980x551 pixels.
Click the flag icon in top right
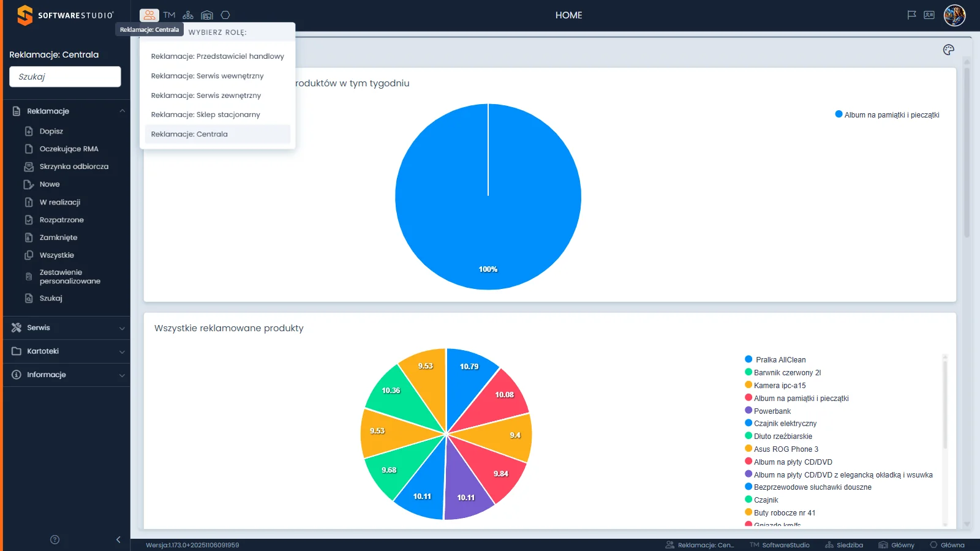(911, 15)
